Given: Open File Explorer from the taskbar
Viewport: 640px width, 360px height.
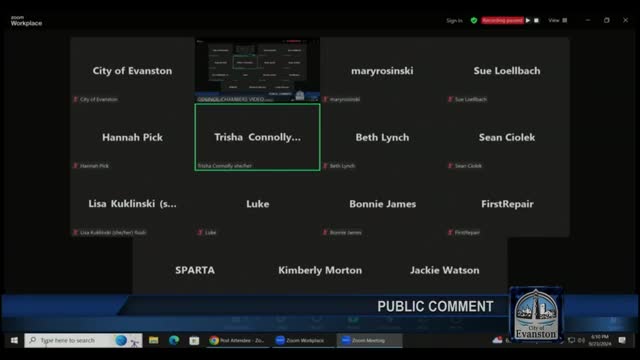Looking at the screenshot, I should click(153, 340).
